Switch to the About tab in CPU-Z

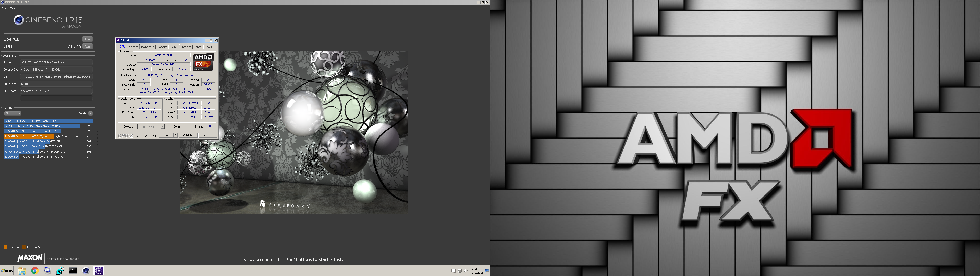pos(209,47)
